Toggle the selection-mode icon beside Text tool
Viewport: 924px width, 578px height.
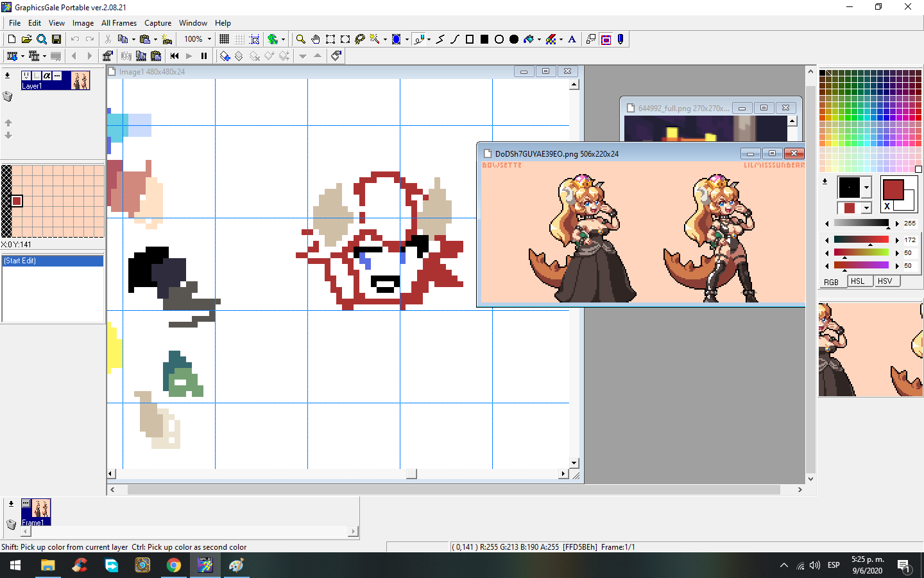(x=591, y=39)
